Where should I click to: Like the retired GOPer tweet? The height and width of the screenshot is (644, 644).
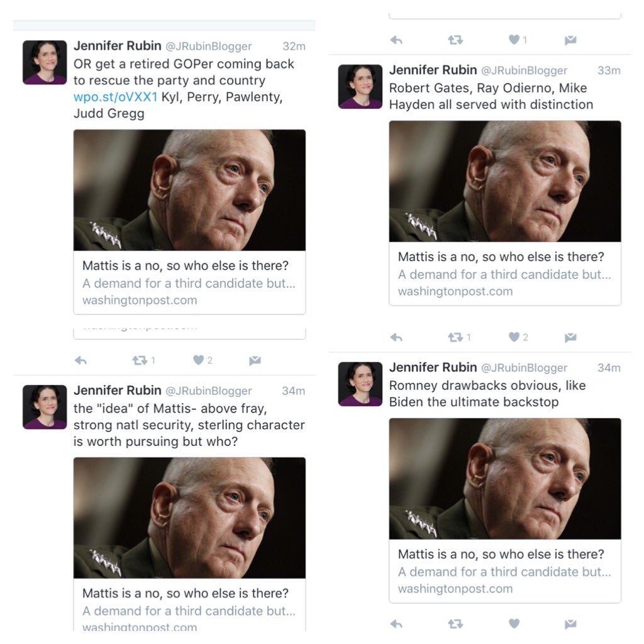[198, 360]
